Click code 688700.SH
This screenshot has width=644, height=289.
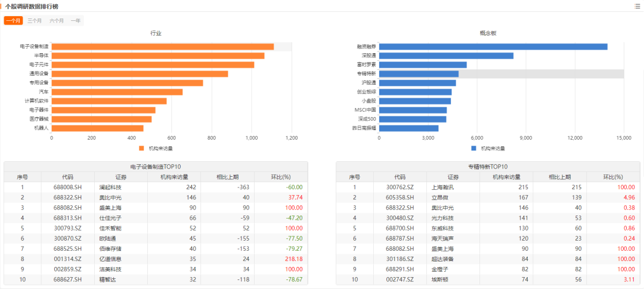tap(400, 228)
